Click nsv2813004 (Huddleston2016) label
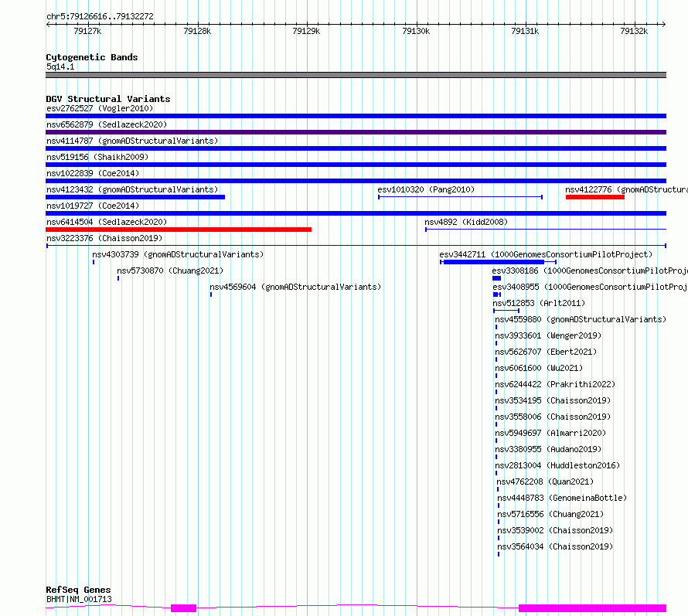 [557, 465]
